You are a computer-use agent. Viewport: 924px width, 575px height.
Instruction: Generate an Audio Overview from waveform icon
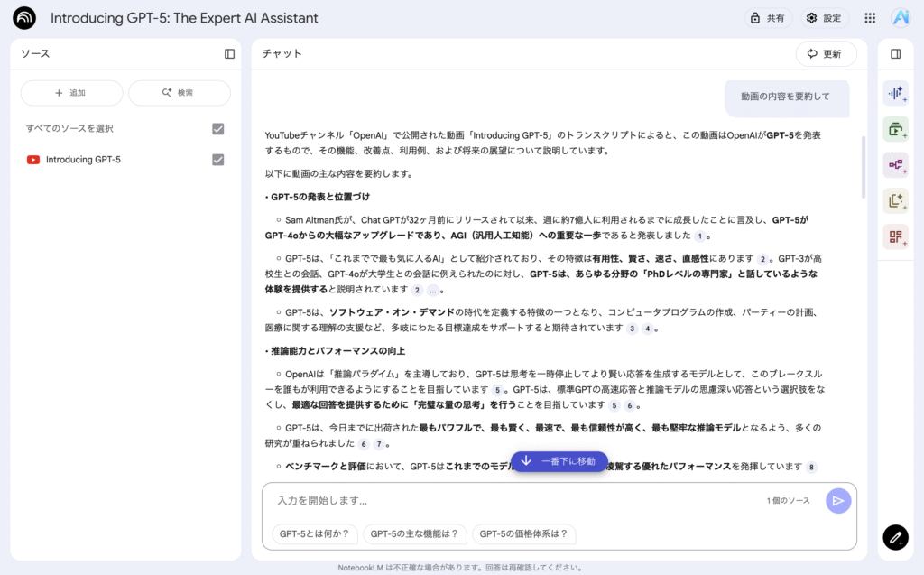point(896,93)
